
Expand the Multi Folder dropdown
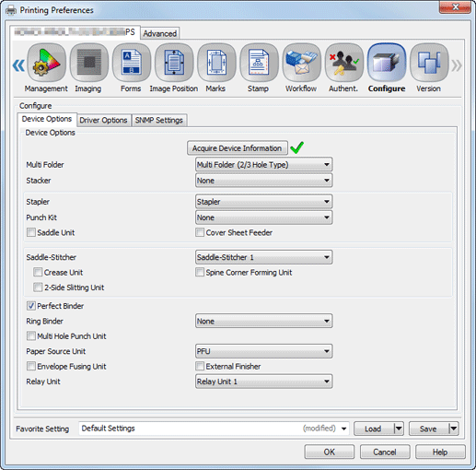pyautogui.click(x=263, y=165)
